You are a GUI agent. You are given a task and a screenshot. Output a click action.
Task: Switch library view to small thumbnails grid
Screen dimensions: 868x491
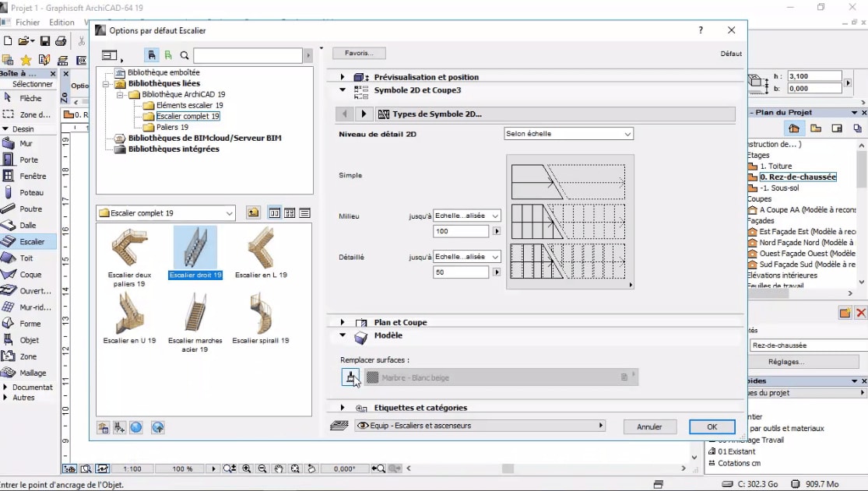click(290, 213)
